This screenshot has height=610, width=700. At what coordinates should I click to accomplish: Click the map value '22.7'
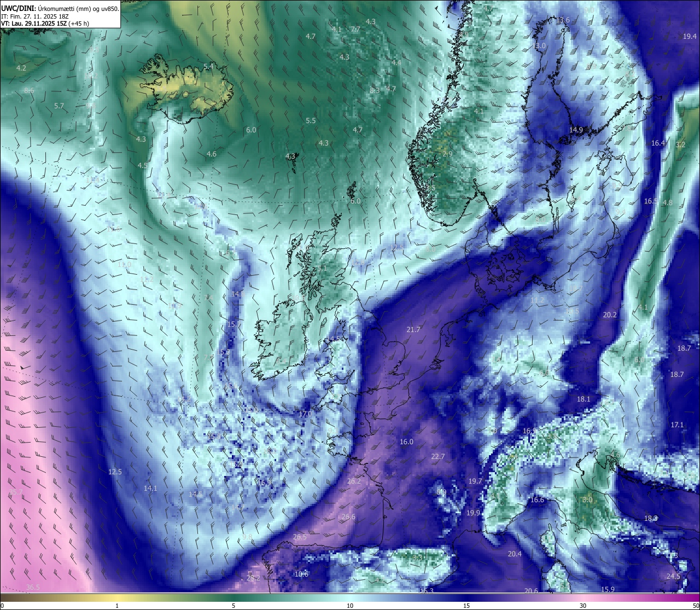point(437,456)
